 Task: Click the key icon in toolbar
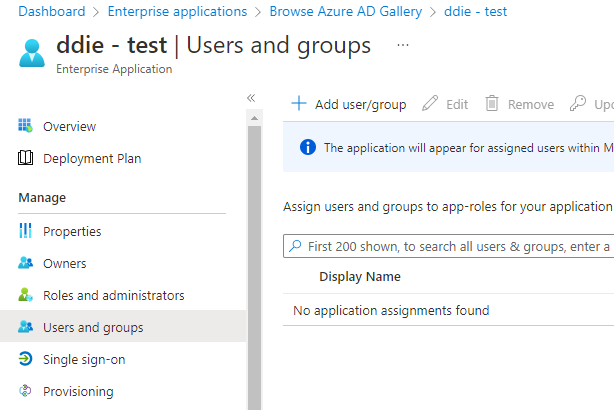tap(578, 103)
